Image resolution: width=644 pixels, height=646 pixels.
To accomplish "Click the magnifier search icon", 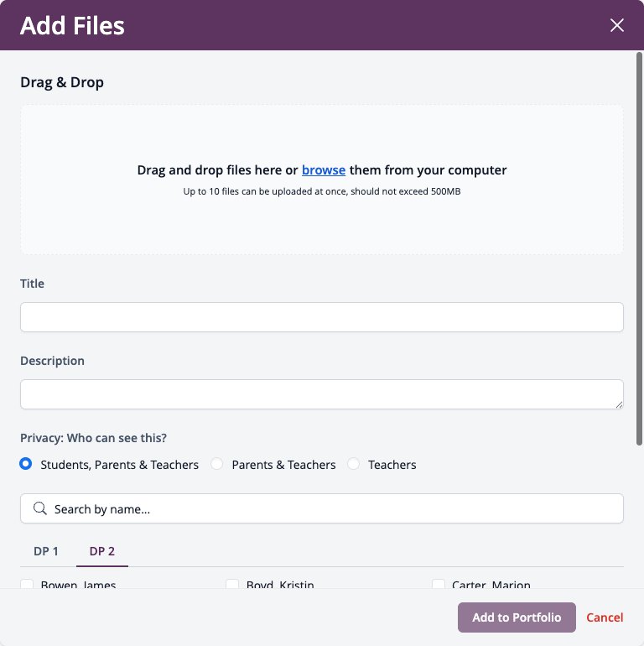I will 40,508.
